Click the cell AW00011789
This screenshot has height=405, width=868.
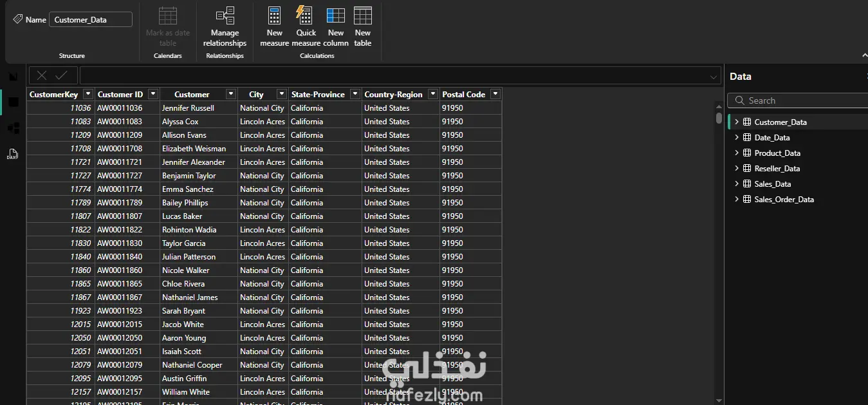[127, 202]
